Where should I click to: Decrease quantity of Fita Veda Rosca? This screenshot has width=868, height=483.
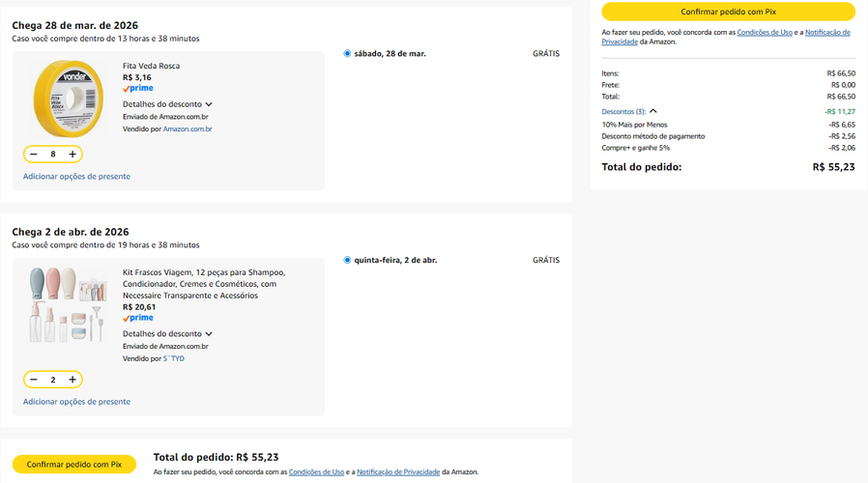pos(34,155)
